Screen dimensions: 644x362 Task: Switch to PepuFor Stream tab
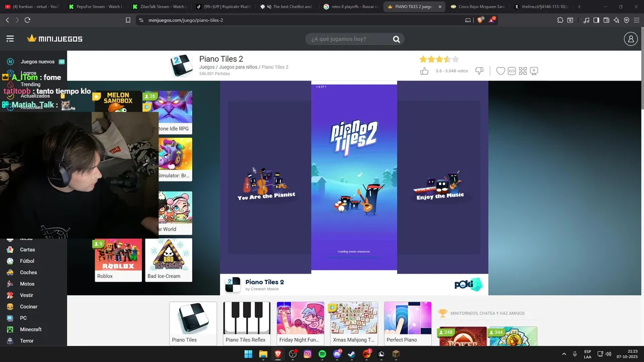96,7
